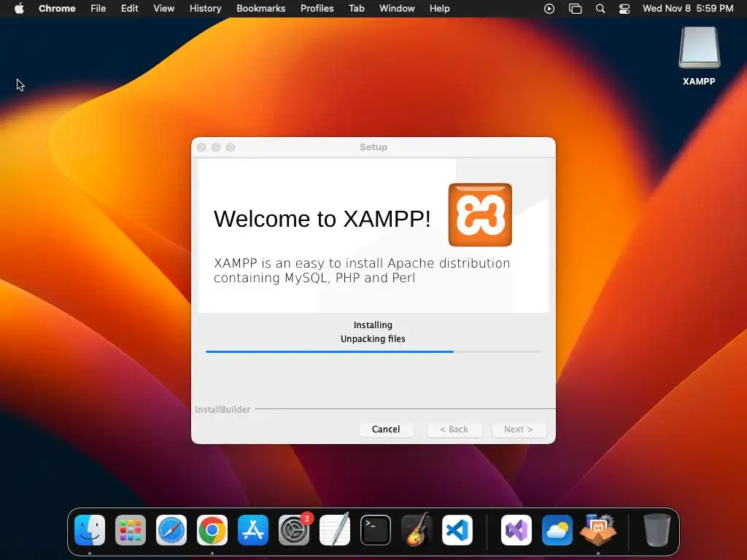The height and width of the screenshot is (560, 747).
Task: Open purple Visual Studio dock icon
Action: point(516,530)
